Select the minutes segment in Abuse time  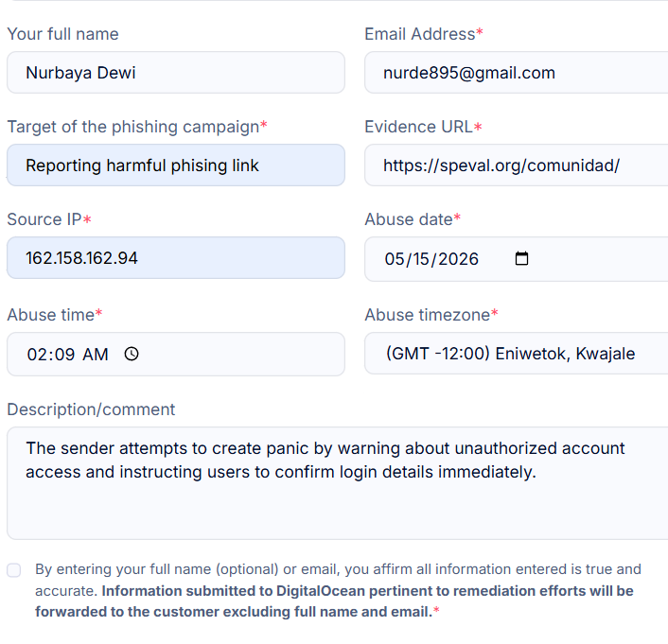click(x=64, y=355)
